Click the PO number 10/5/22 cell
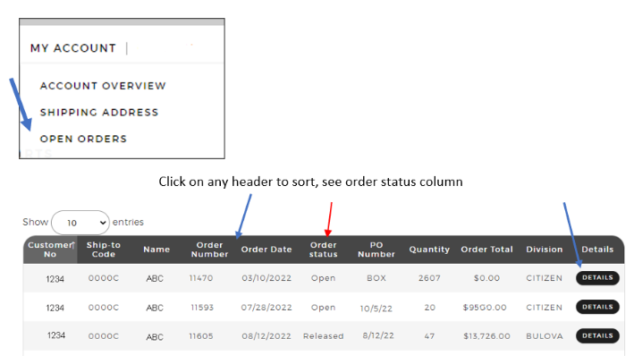 coord(376,309)
